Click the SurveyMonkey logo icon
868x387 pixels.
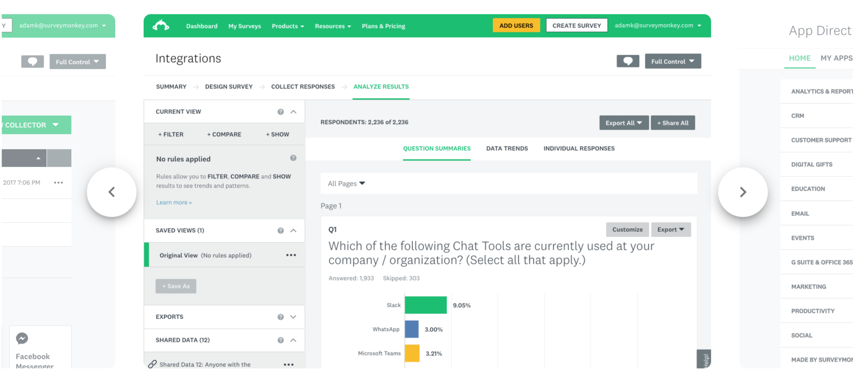[161, 25]
